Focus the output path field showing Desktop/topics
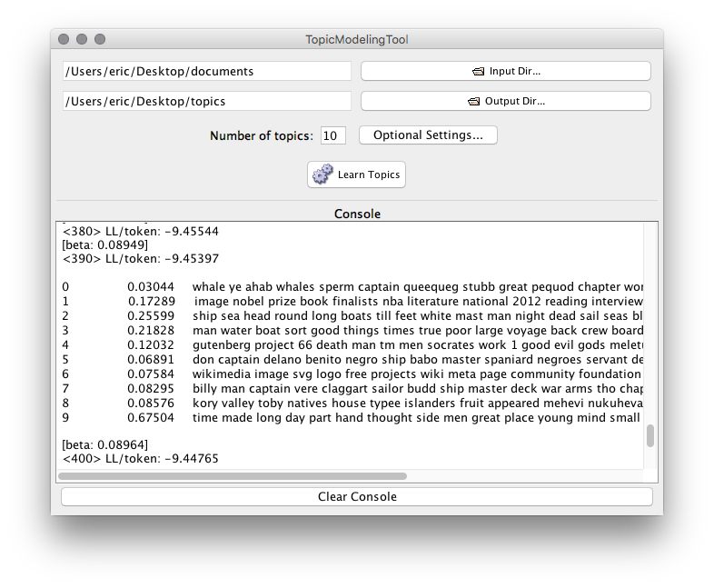The image size is (714, 588). [x=206, y=101]
